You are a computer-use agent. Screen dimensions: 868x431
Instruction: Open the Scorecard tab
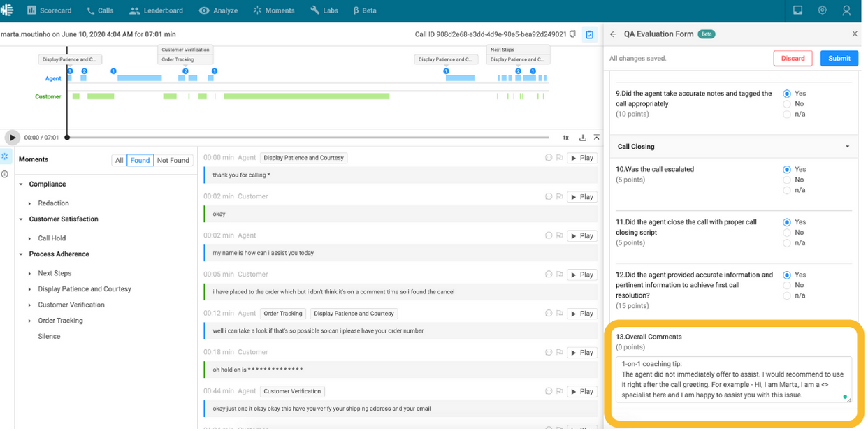[x=49, y=10]
